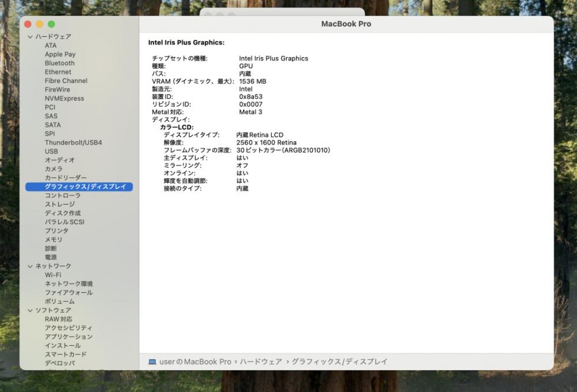Click 内蔵Retina LCD value
577x392 pixels.
coord(260,135)
